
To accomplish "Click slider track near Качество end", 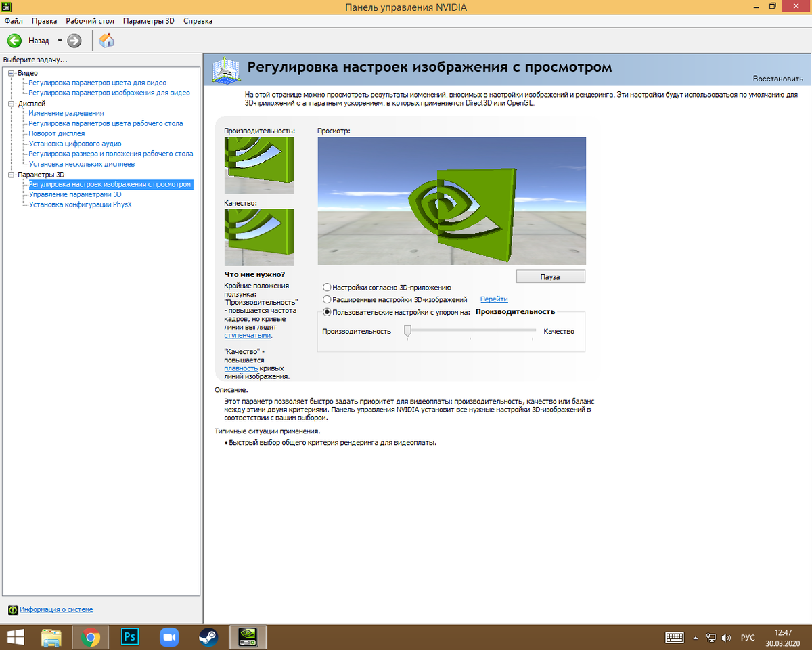I will 532,330.
